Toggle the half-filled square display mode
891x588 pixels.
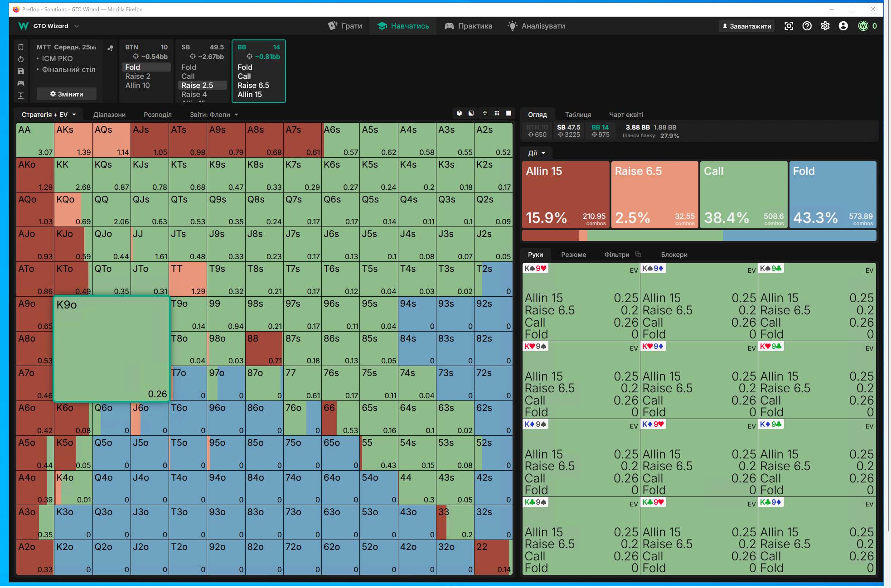[x=471, y=113]
